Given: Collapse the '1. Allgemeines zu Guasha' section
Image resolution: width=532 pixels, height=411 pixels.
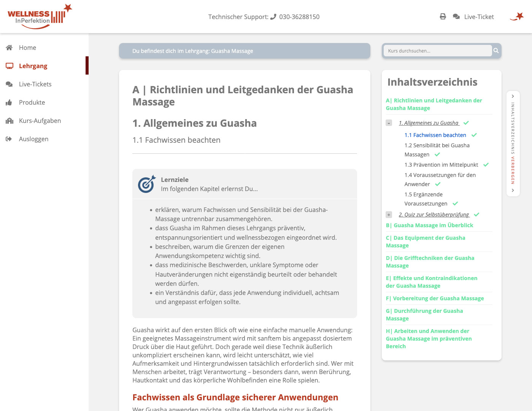Looking at the screenshot, I should [389, 123].
